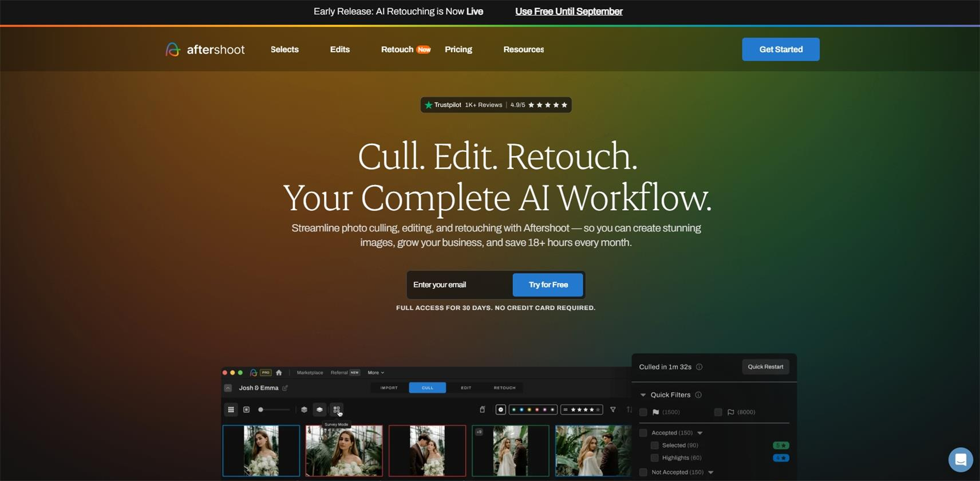The height and width of the screenshot is (481, 980).
Task: Switch to the IMPORT tab
Action: 389,388
